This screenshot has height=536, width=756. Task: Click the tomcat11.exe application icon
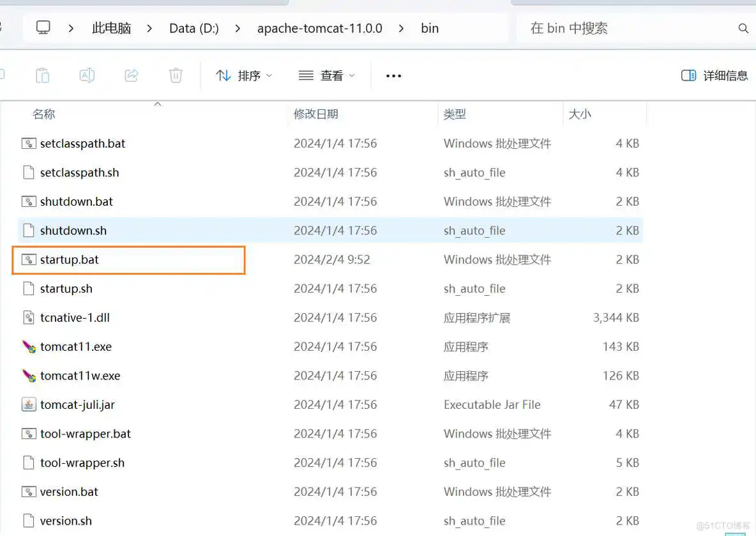click(29, 346)
